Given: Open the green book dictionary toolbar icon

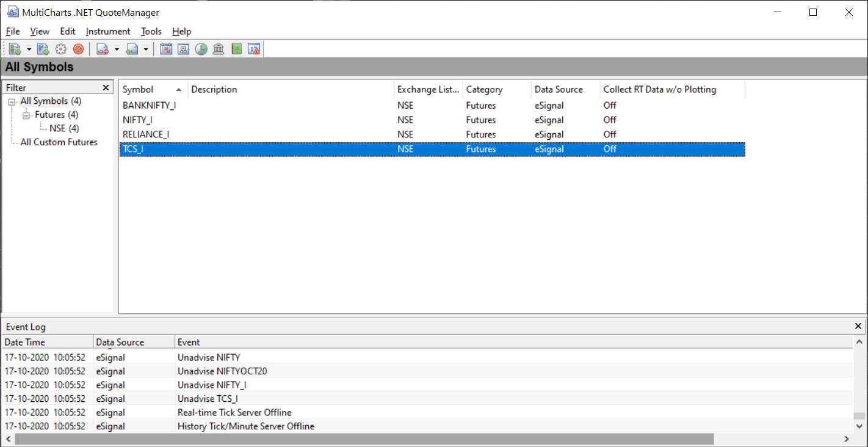Looking at the screenshot, I should point(237,49).
